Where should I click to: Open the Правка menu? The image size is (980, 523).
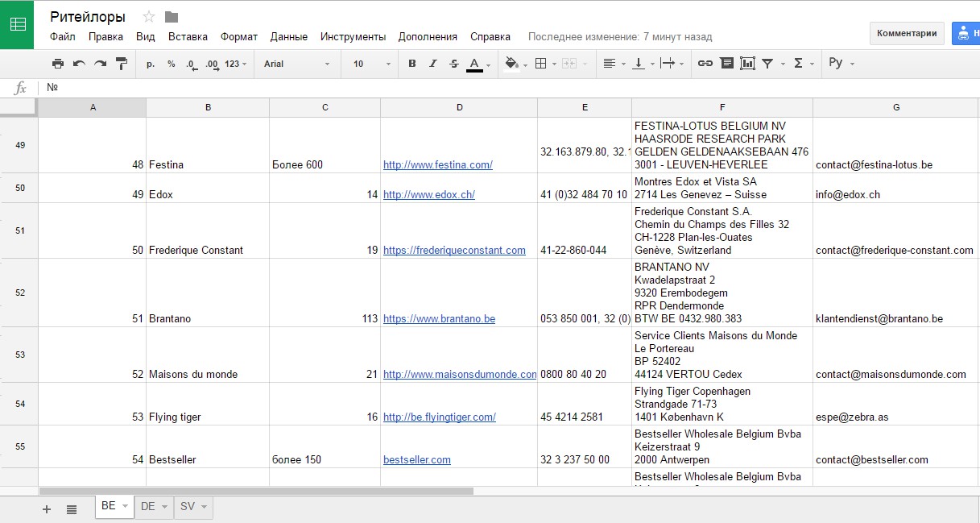click(x=105, y=36)
